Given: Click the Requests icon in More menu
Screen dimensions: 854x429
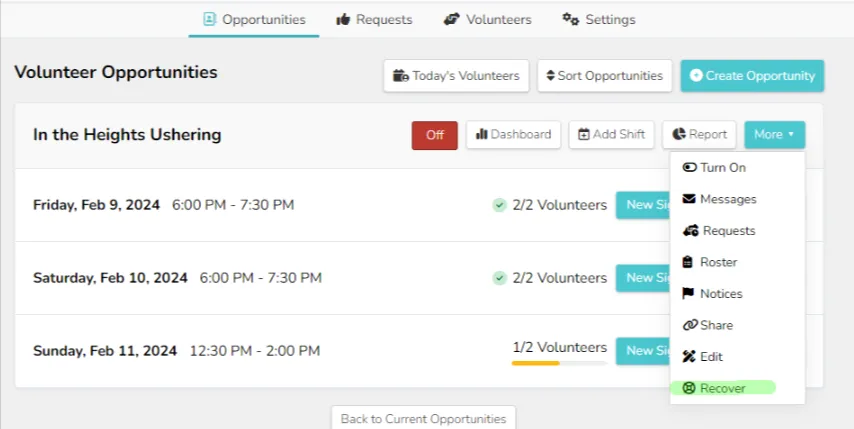Looking at the screenshot, I should pyautogui.click(x=691, y=231).
